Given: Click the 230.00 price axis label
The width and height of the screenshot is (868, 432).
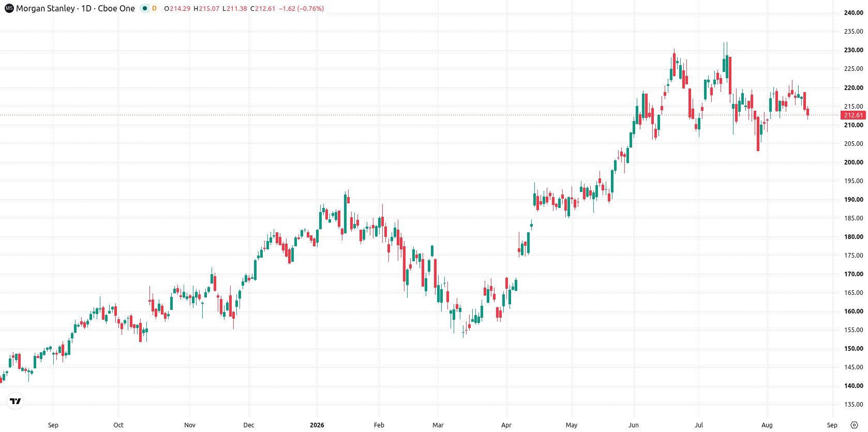Looking at the screenshot, I should tap(854, 50).
